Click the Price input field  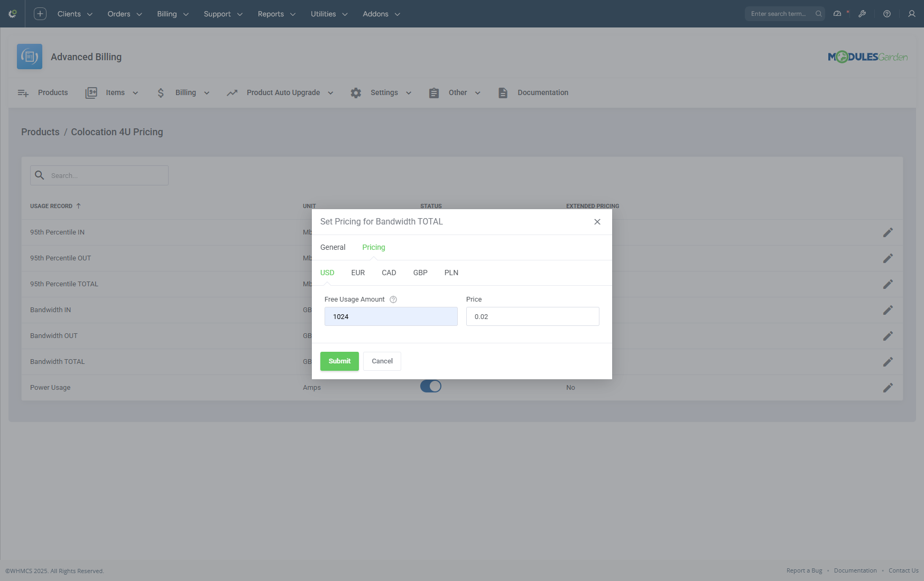click(533, 316)
